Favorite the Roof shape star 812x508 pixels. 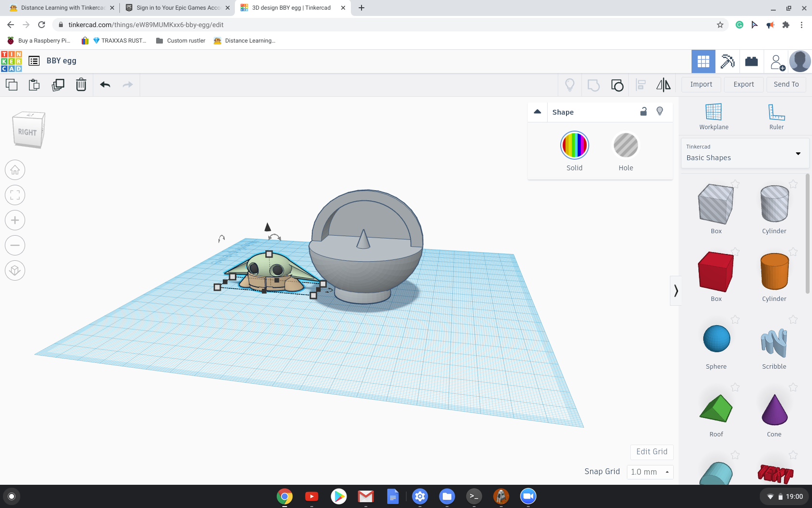tap(735, 387)
